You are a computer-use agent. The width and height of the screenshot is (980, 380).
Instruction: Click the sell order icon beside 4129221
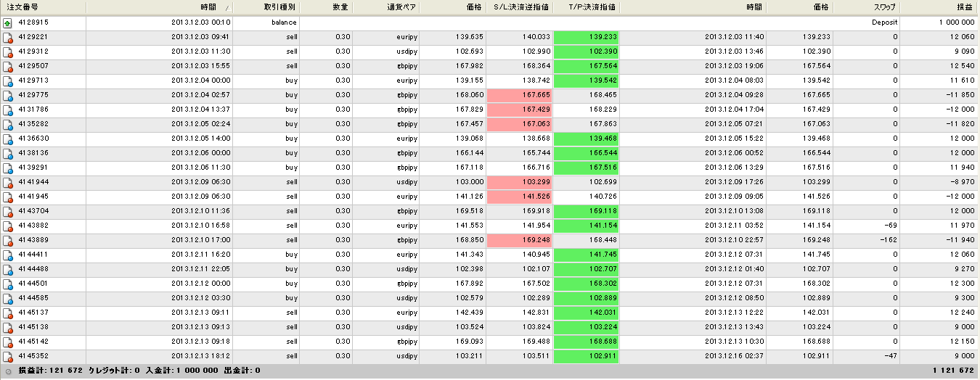click(x=8, y=37)
